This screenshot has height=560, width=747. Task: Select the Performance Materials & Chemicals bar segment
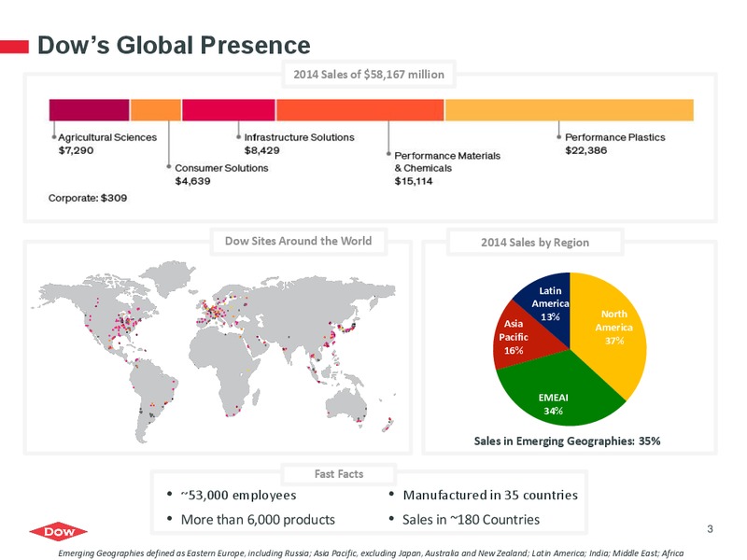(360, 110)
